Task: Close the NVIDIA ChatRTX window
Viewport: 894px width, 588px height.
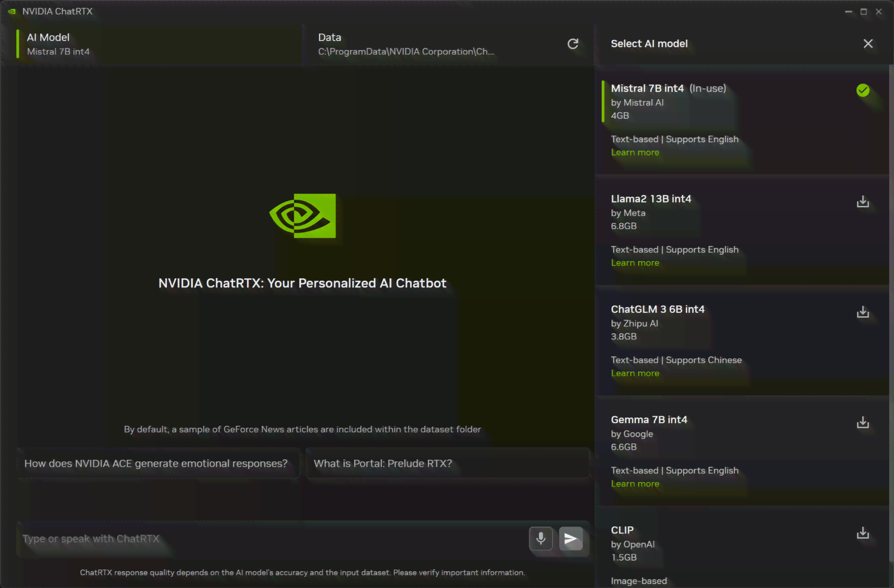Action: (x=879, y=12)
